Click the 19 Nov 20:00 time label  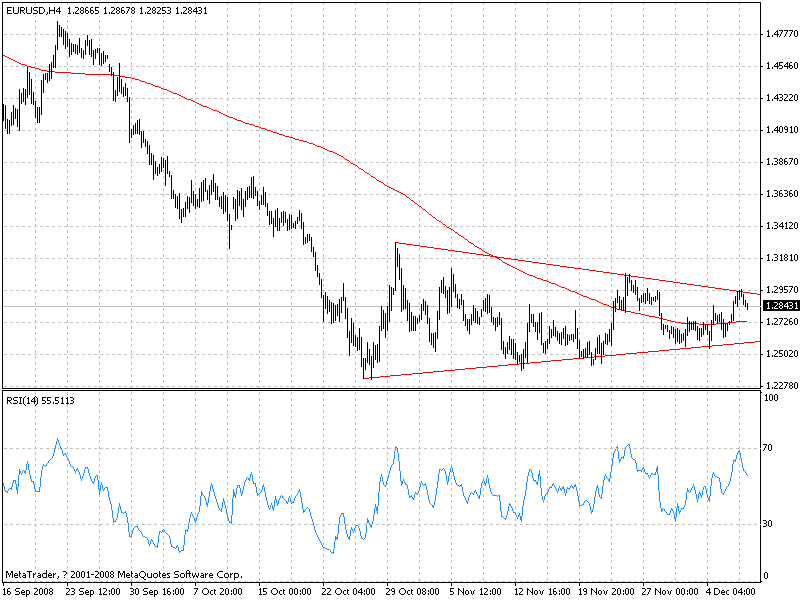coord(607,592)
